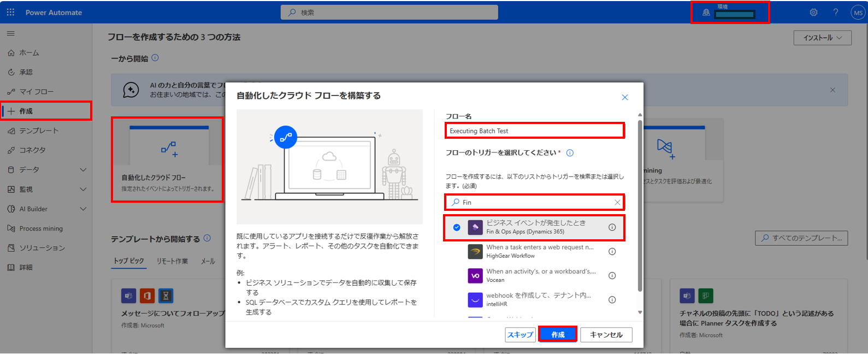Open settings gear in top bar
The image size is (868, 354).
[x=813, y=12]
